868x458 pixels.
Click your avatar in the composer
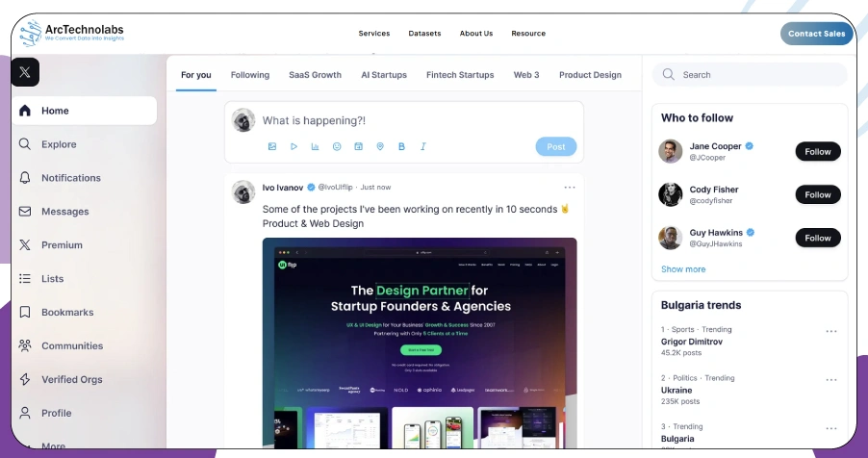[243, 120]
